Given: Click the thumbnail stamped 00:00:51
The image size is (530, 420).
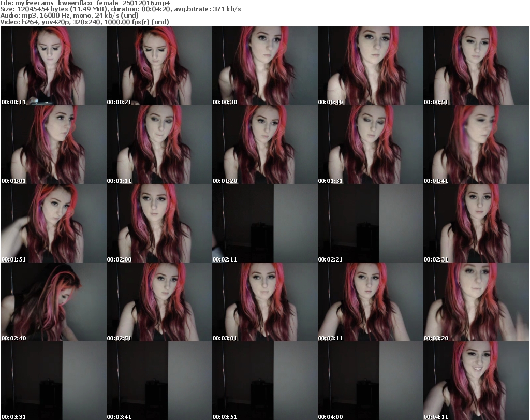Looking at the screenshot, I should pos(476,66).
